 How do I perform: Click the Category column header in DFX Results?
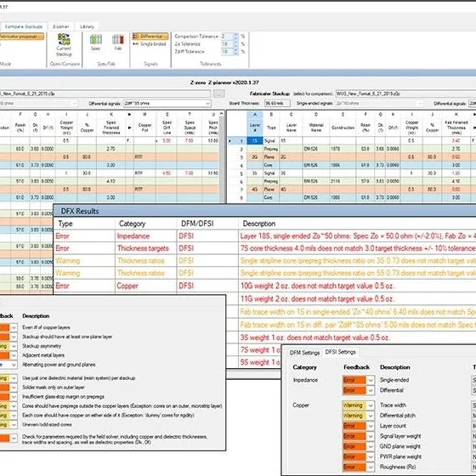[x=145, y=224]
